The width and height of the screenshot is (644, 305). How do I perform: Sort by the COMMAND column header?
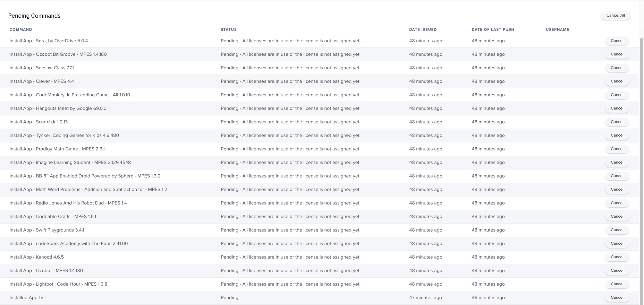coord(21,29)
